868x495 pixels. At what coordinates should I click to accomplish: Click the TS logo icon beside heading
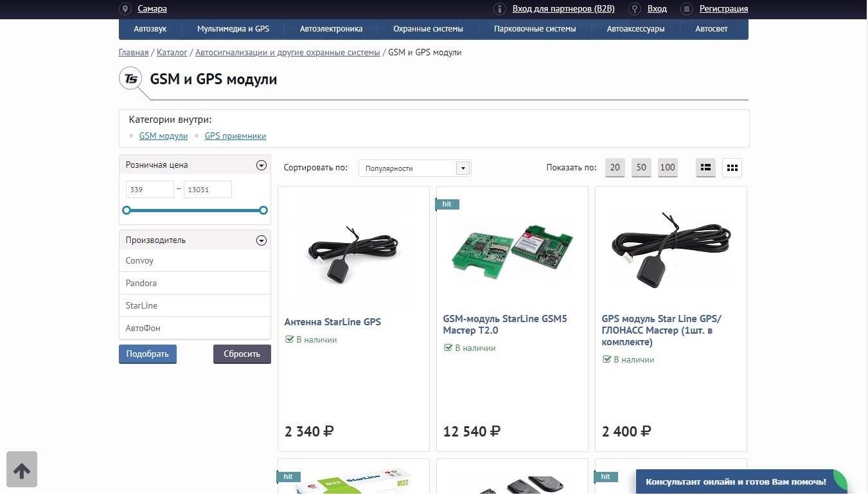click(x=130, y=79)
